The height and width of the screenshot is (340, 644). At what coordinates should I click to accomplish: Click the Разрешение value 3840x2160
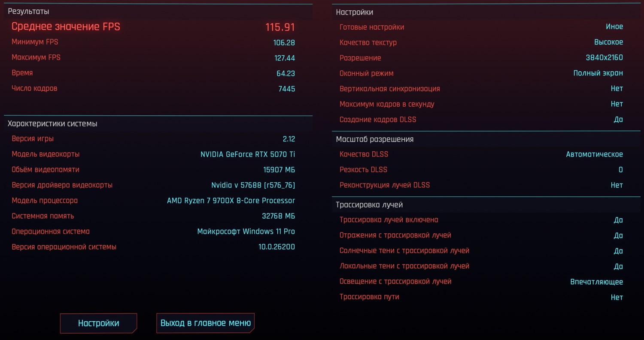604,58
